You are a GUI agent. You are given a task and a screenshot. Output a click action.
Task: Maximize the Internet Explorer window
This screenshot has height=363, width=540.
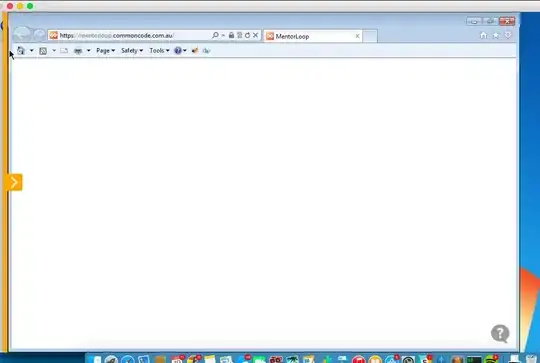[x=490, y=21]
